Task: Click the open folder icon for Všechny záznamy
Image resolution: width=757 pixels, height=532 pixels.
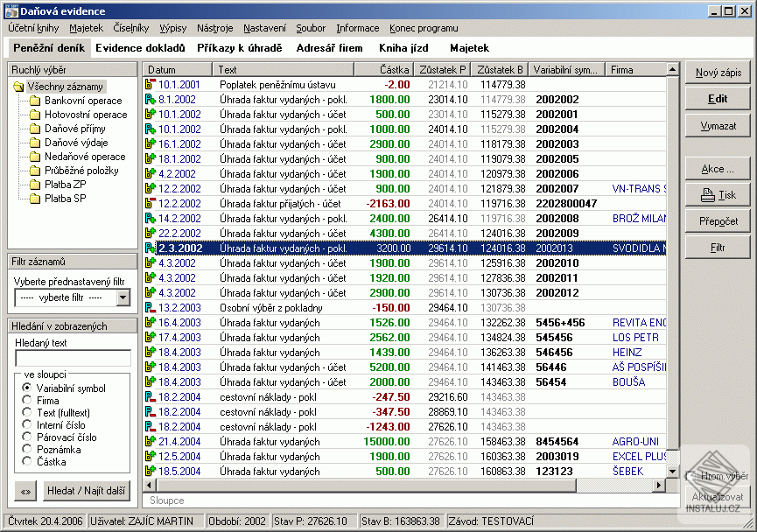Action: tap(19, 87)
